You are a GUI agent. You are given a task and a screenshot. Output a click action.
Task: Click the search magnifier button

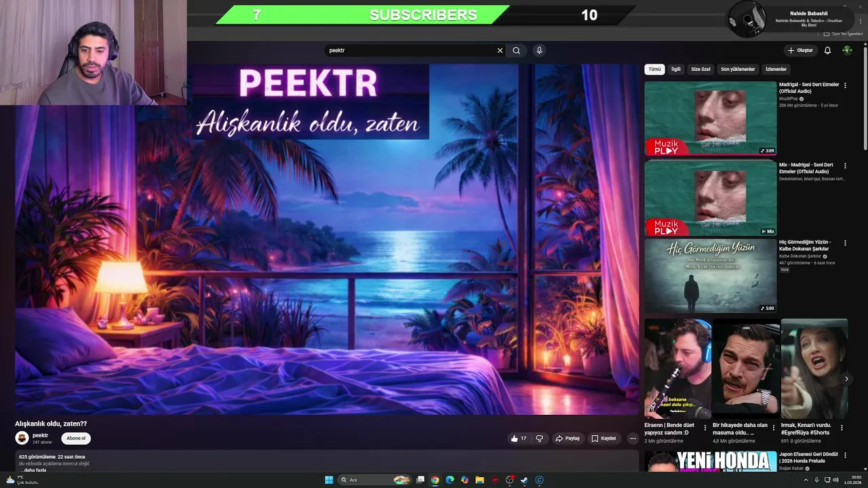tap(517, 50)
